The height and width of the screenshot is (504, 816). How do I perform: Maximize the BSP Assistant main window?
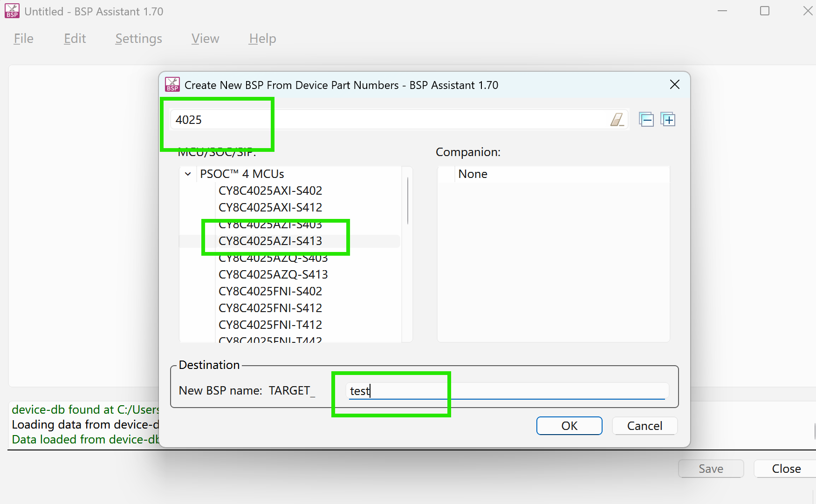pos(765,11)
